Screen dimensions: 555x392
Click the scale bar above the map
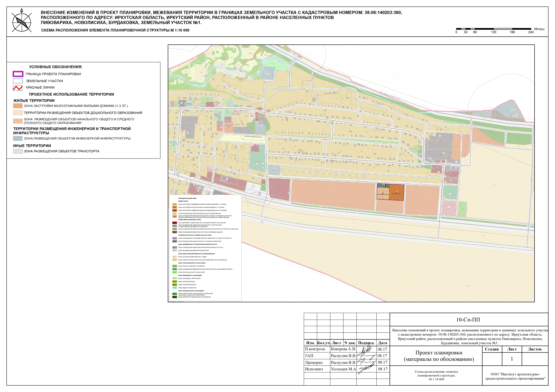[493, 29]
